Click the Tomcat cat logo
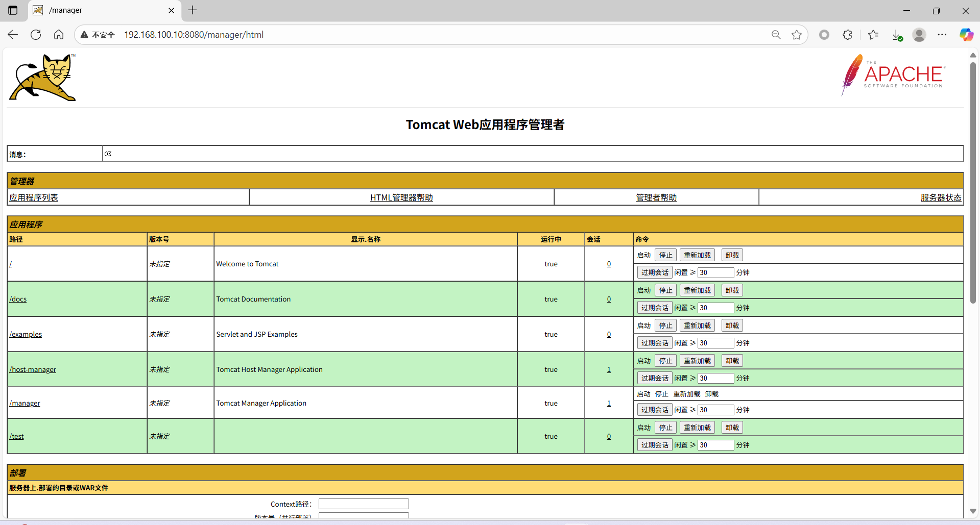This screenshot has height=525, width=980. (43, 78)
